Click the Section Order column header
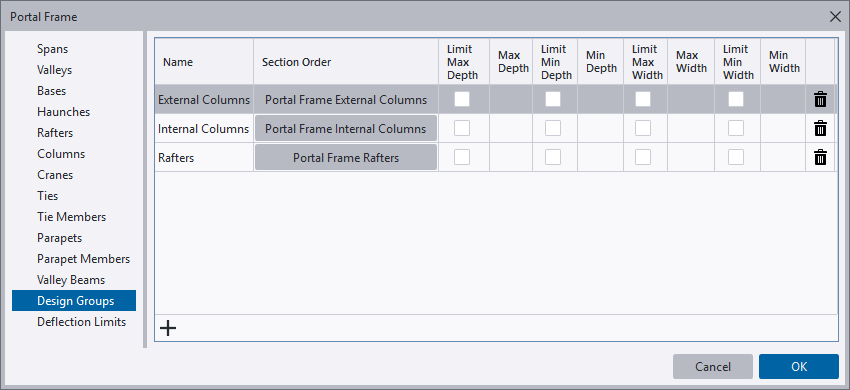The image size is (850, 390). click(x=346, y=62)
